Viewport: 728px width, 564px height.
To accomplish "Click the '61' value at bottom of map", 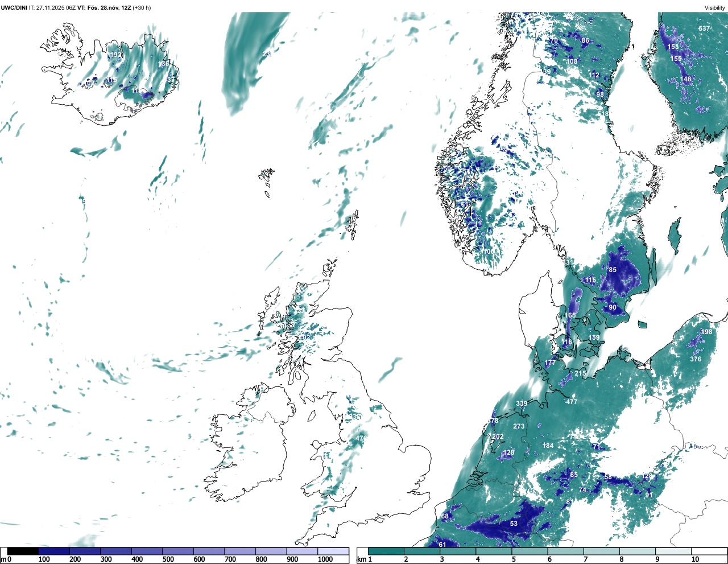I will coord(442,545).
